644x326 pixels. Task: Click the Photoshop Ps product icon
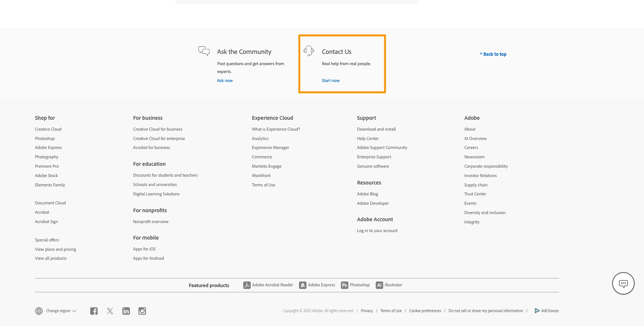[345, 285]
